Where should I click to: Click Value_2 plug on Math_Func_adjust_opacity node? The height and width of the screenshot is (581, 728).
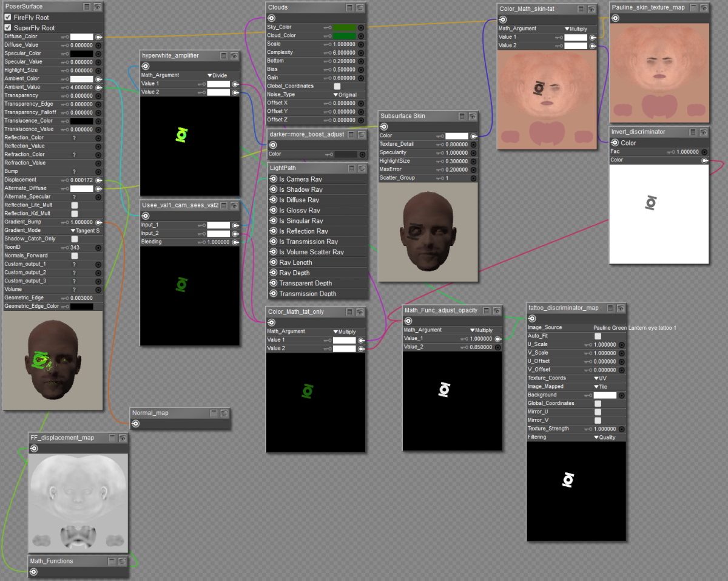click(498, 347)
